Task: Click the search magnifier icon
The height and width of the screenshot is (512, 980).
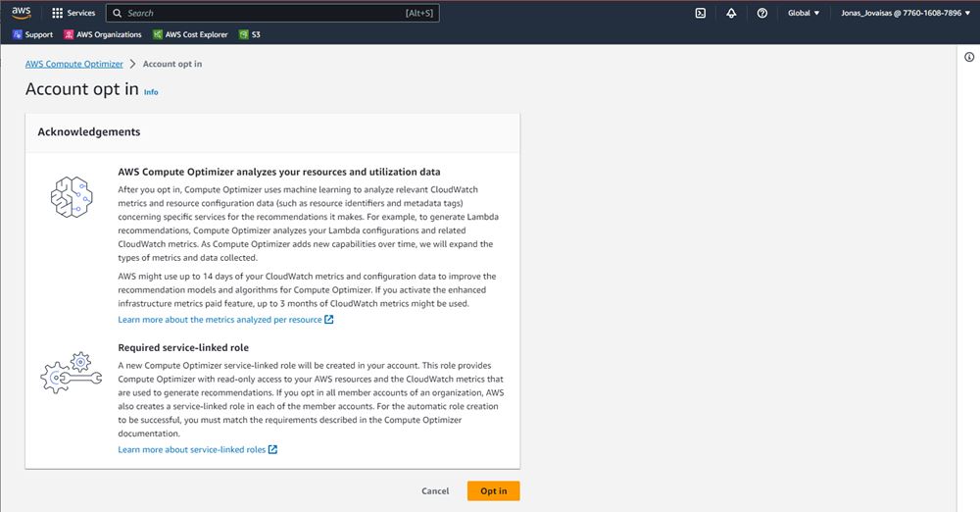Action: pos(117,13)
